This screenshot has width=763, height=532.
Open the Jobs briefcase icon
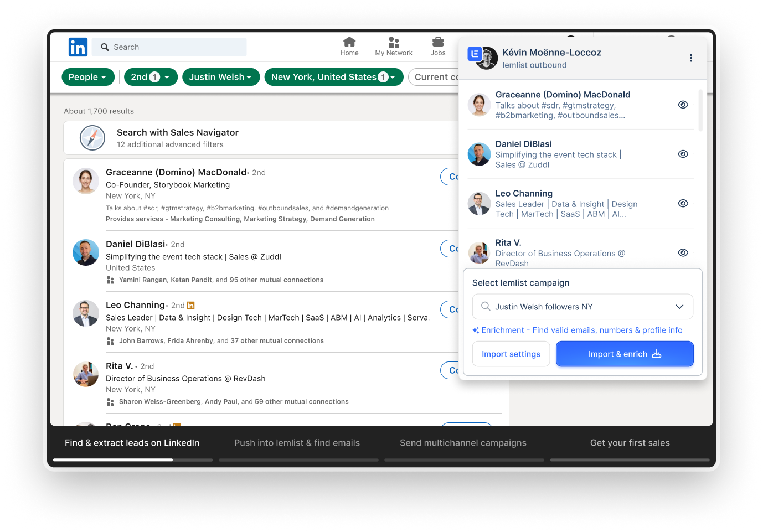pos(438,43)
